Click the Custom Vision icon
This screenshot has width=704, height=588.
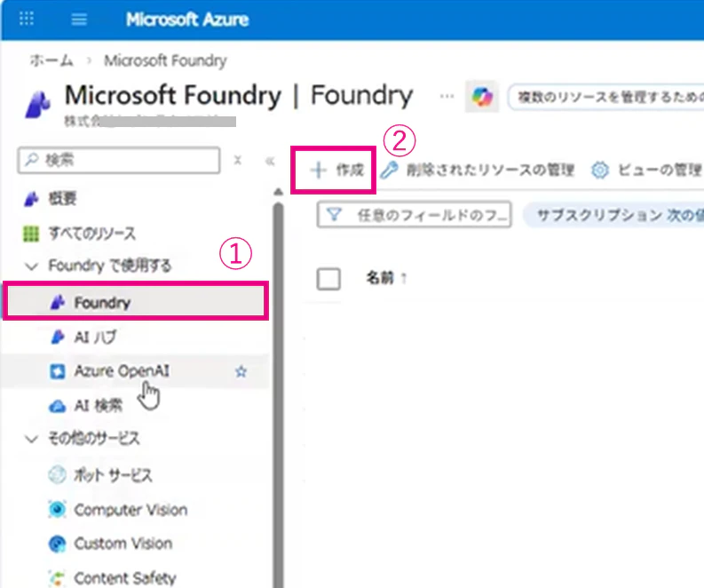point(57,544)
